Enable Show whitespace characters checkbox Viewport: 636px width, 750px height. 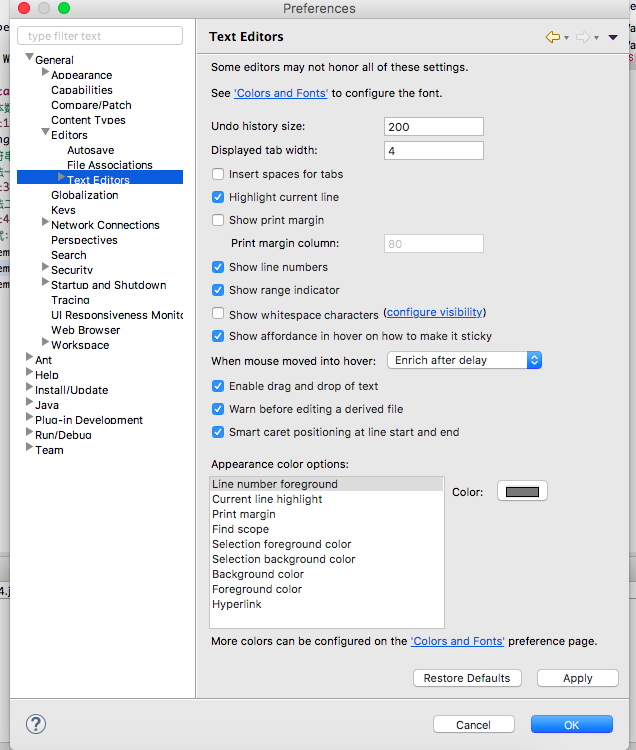218,313
